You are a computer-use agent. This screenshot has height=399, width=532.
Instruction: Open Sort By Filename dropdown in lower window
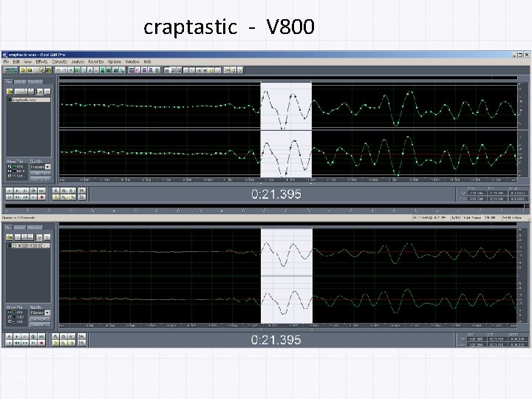(x=47, y=313)
